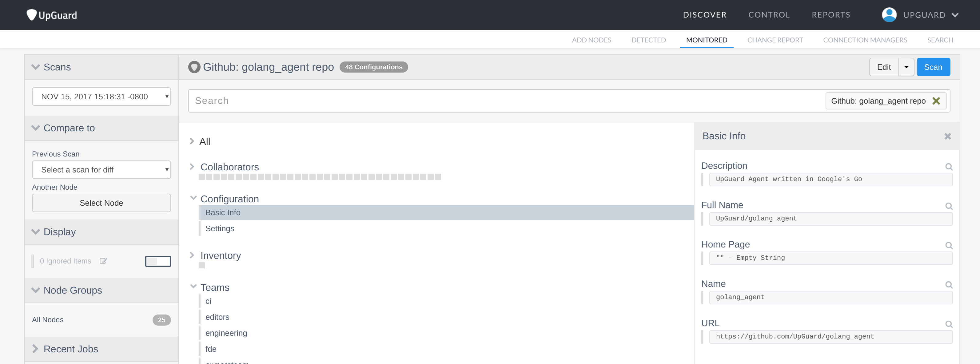Open the CONNECTION MANAGERS tab
This screenshot has width=980, height=364.
pos(865,40)
